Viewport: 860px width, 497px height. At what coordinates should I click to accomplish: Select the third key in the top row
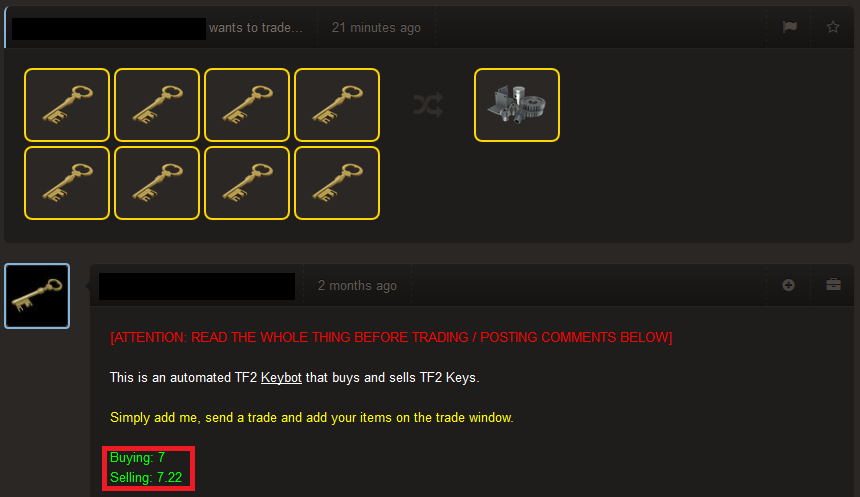(x=247, y=105)
